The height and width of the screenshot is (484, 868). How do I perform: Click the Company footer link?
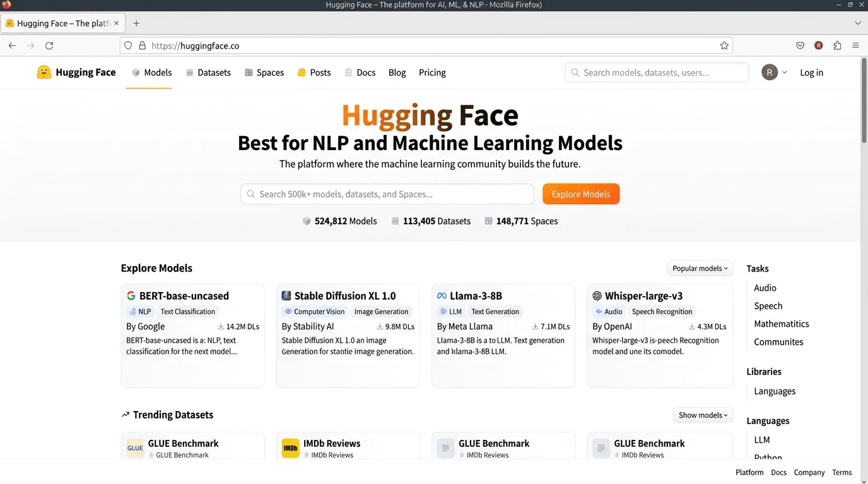click(809, 473)
